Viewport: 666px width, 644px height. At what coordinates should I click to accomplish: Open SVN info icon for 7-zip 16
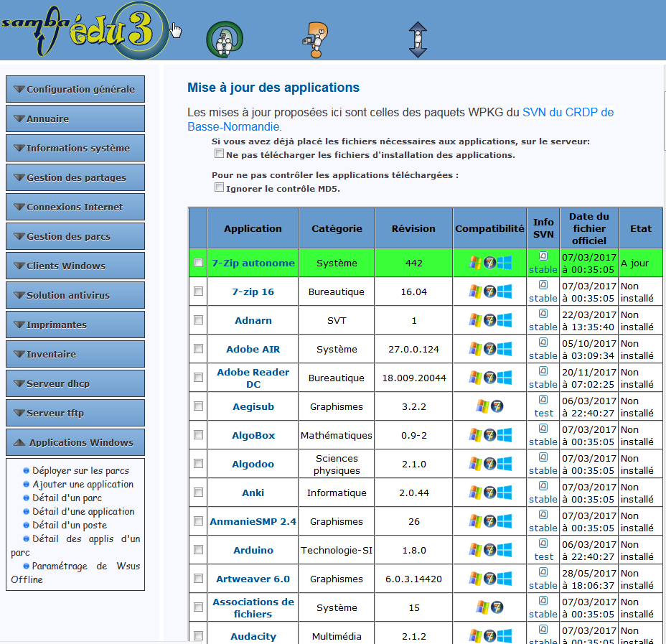tap(543, 285)
